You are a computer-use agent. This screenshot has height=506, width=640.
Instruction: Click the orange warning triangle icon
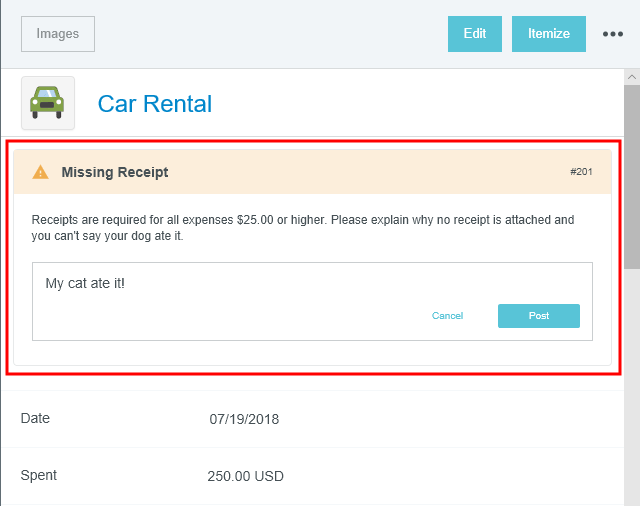click(x=40, y=172)
